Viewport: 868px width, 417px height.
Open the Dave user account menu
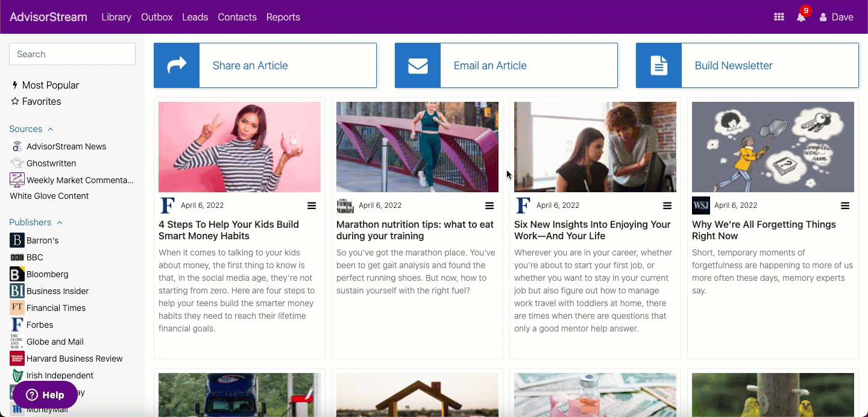coord(836,17)
